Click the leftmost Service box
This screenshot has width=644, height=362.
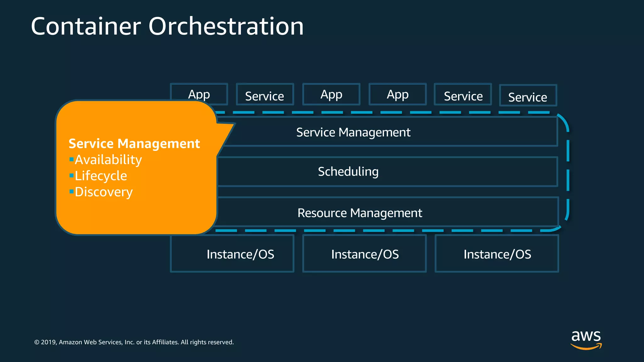pos(265,96)
